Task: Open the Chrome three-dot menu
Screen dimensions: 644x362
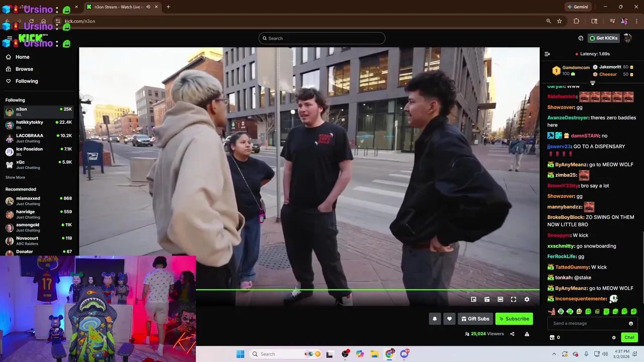Action: click(636, 21)
